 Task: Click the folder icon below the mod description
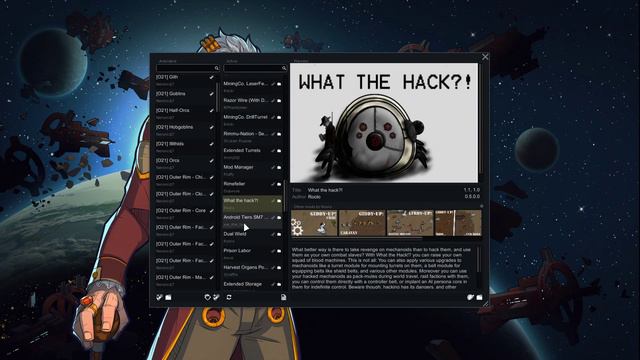point(479,297)
